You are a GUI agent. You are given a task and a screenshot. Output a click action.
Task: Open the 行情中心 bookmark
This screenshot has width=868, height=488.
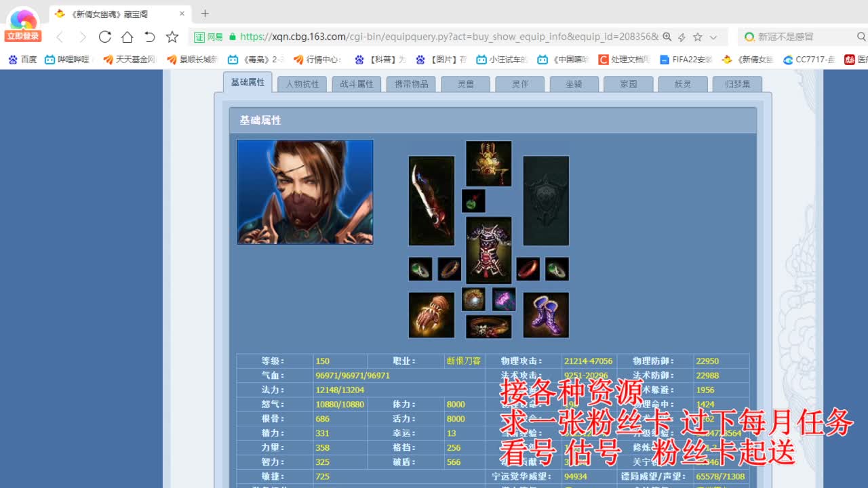tap(317, 60)
